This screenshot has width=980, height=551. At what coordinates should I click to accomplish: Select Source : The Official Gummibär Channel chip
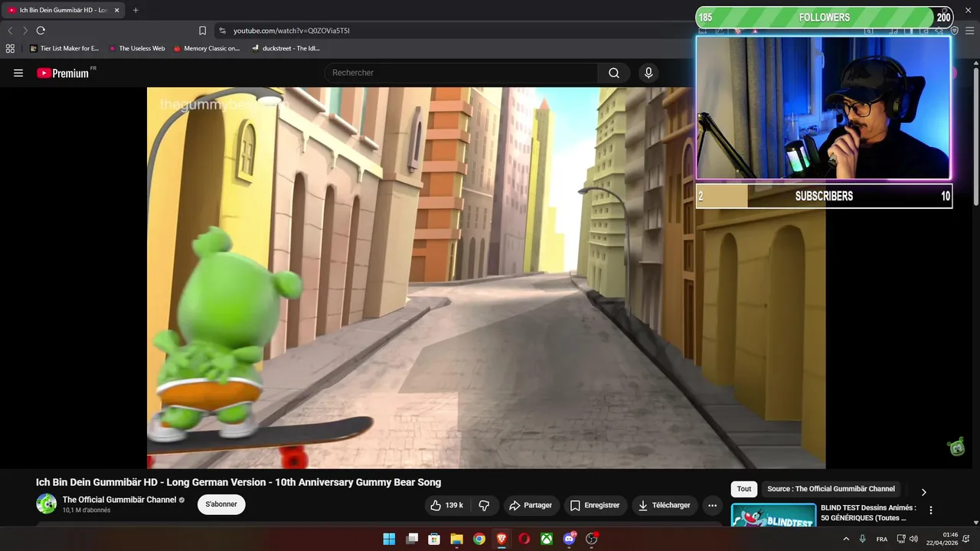pos(831,489)
